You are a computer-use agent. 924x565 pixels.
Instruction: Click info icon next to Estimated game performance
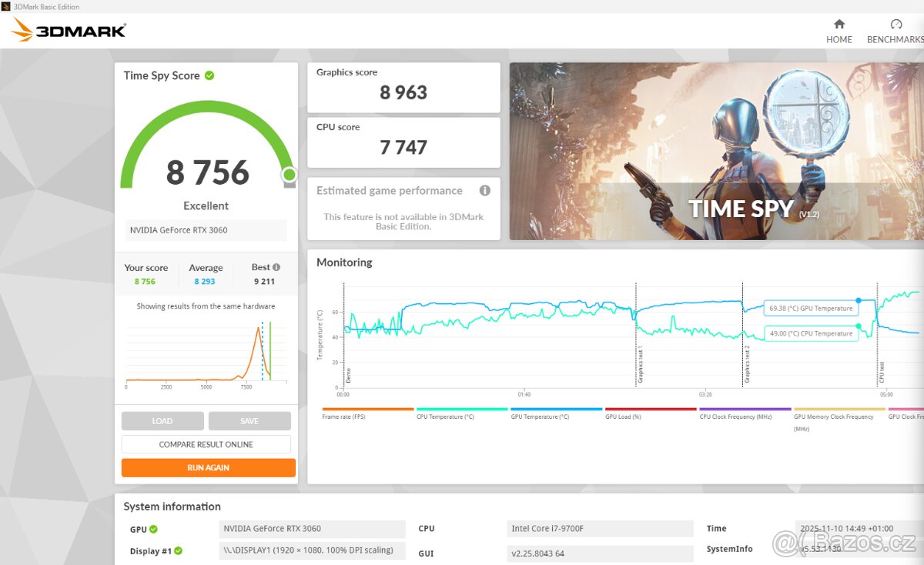pyautogui.click(x=484, y=190)
